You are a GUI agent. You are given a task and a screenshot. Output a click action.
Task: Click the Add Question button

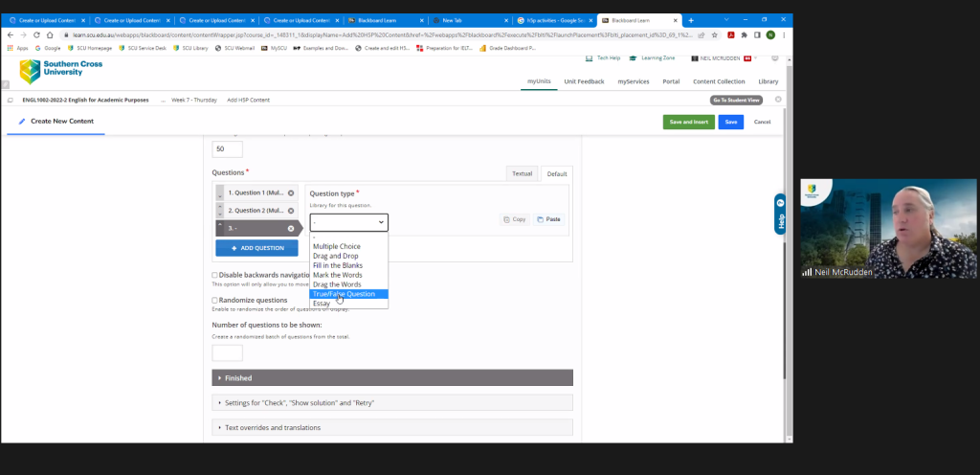(256, 248)
